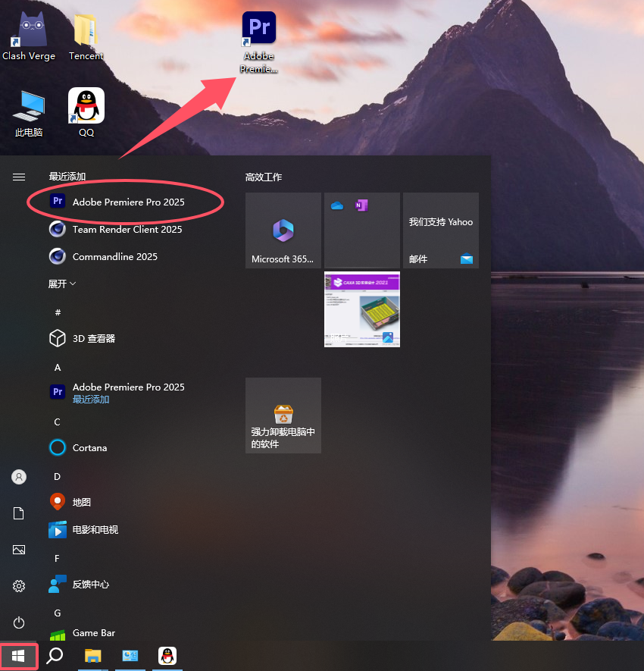Viewport: 644px width, 671px height.
Task: Select Team Render Client 2025 entry
Action: click(127, 230)
